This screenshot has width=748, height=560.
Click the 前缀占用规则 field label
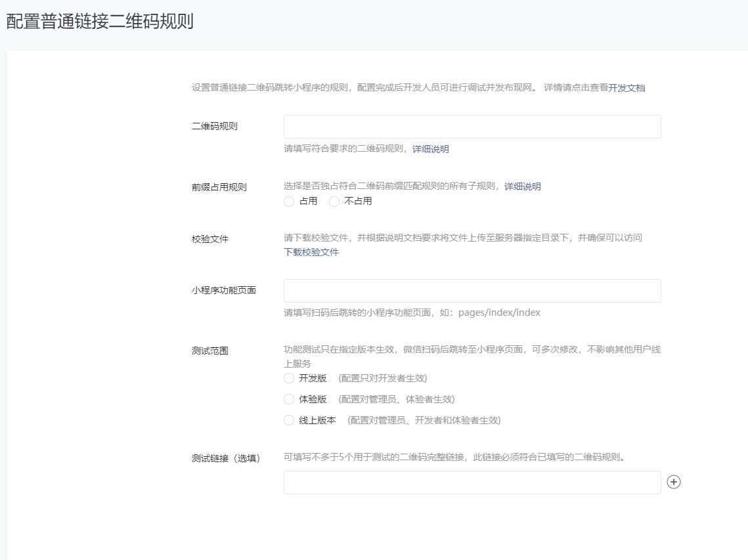point(219,186)
